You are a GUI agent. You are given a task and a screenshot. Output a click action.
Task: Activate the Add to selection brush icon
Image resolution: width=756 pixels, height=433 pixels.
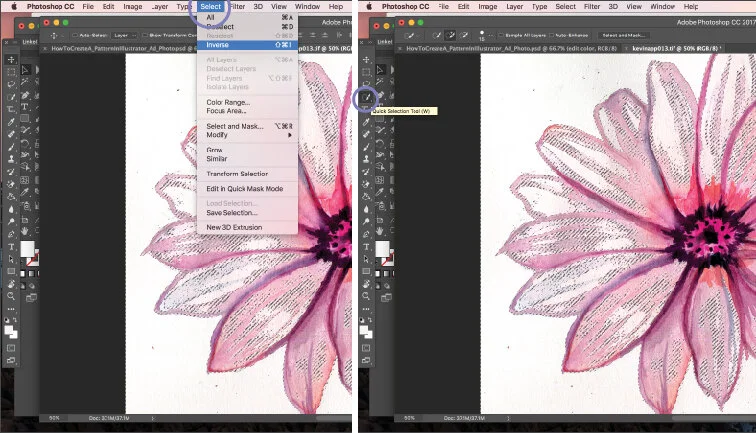click(450, 35)
